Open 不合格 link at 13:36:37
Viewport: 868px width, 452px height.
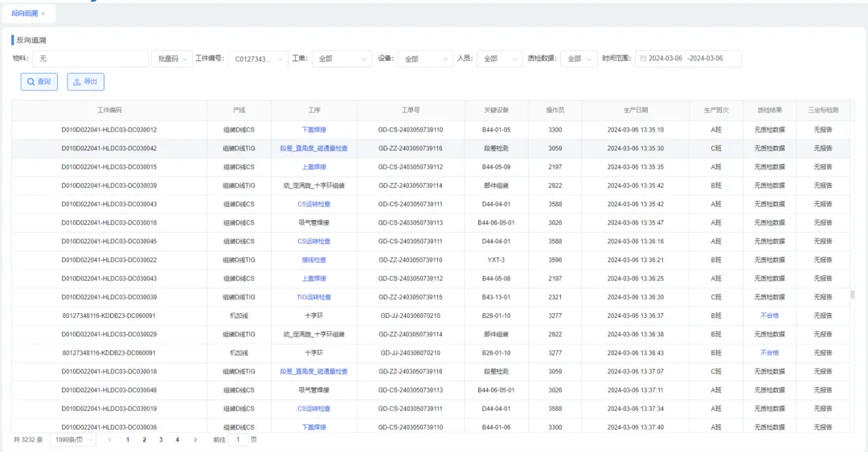coord(769,316)
